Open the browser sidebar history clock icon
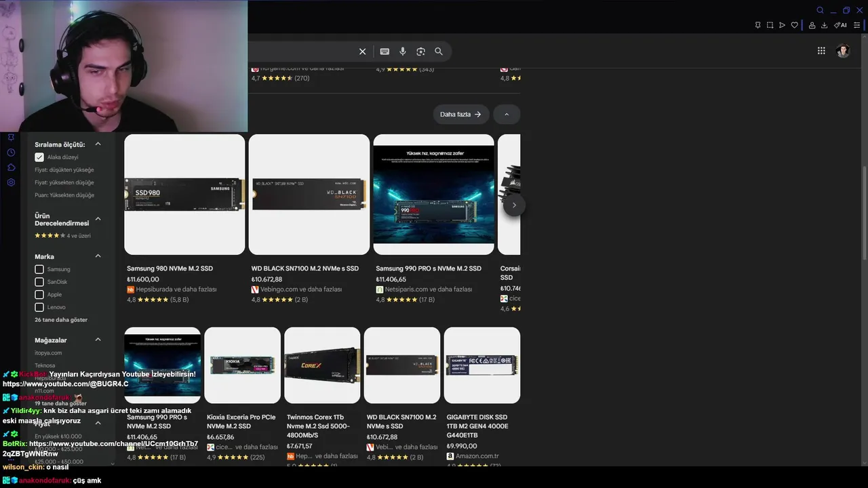868x488 pixels. (x=11, y=152)
